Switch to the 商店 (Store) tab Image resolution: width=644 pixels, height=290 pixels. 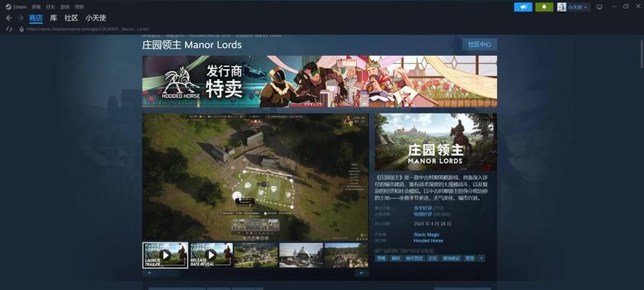35,18
